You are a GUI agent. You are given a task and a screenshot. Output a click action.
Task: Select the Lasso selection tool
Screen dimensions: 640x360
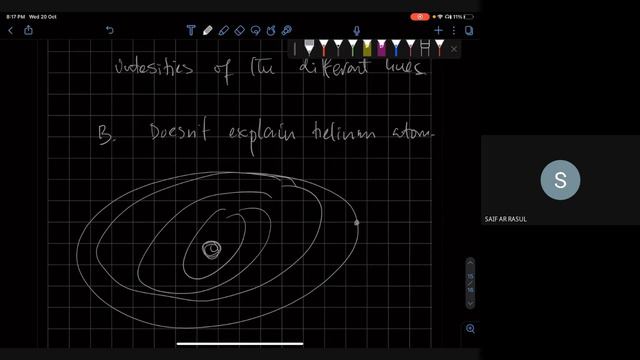(x=255, y=30)
